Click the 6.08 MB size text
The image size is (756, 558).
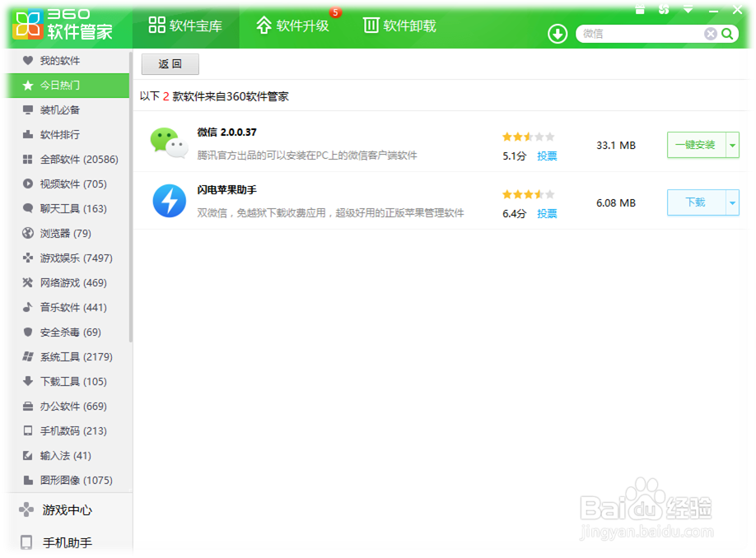click(x=616, y=202)
